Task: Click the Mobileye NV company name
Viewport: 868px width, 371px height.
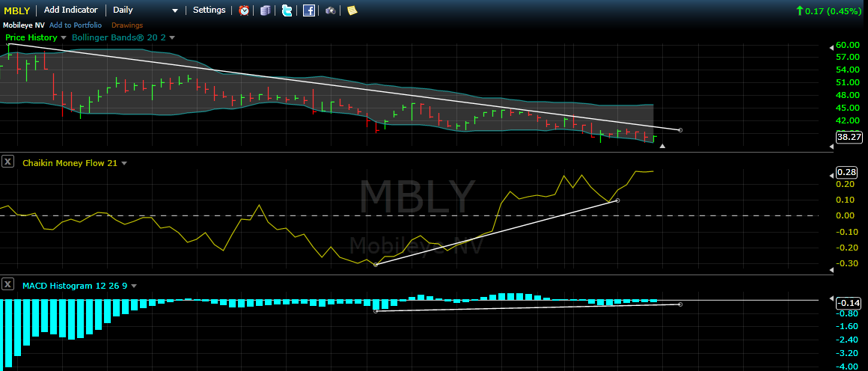Action: pos(23,25)
